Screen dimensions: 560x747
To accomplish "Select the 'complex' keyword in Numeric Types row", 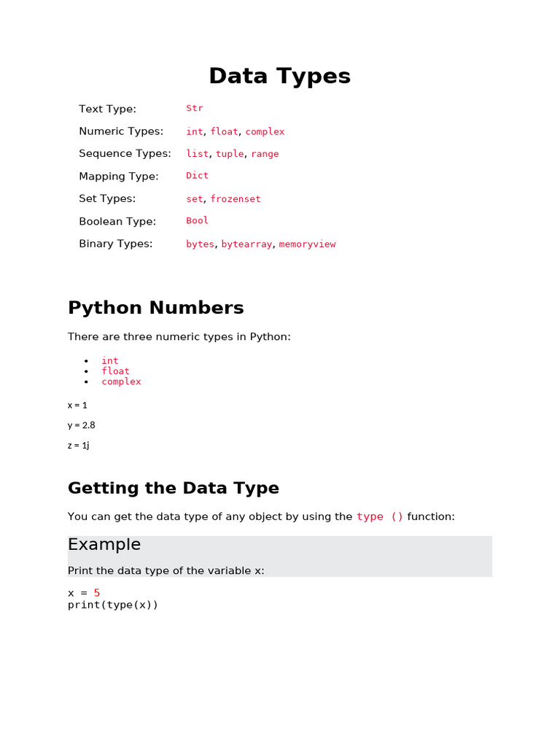I will click(x=265, y=131).
